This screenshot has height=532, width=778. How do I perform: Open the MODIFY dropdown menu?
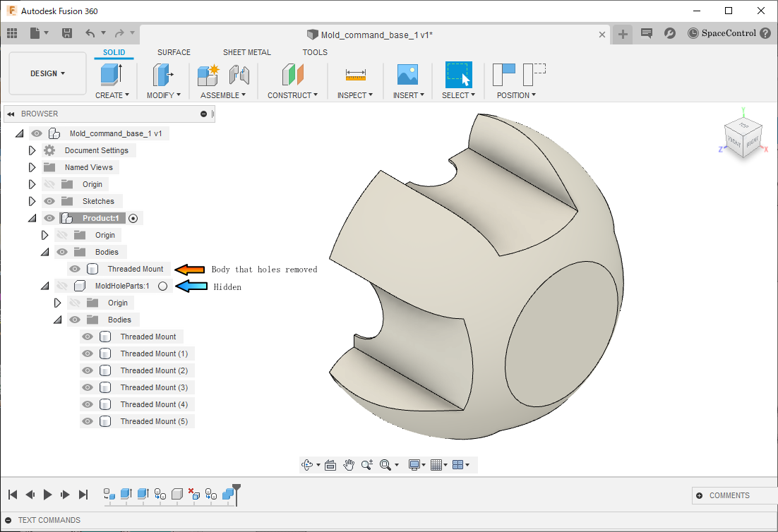pos(164,95)
